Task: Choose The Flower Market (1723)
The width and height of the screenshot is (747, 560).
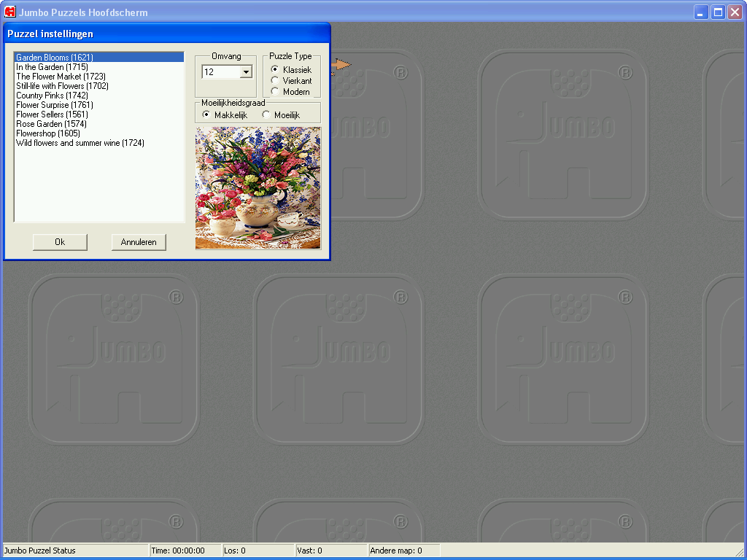Action: tap(99, 76)
